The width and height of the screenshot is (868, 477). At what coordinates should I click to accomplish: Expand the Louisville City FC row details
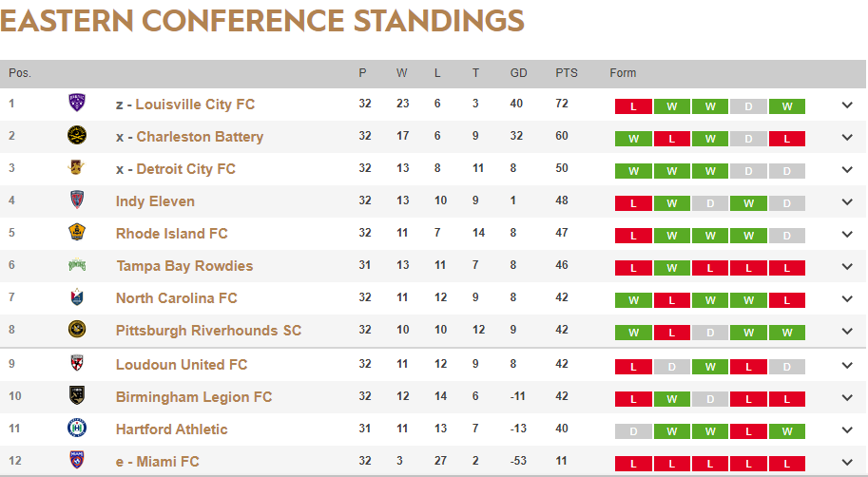click(x=847, y=105)
